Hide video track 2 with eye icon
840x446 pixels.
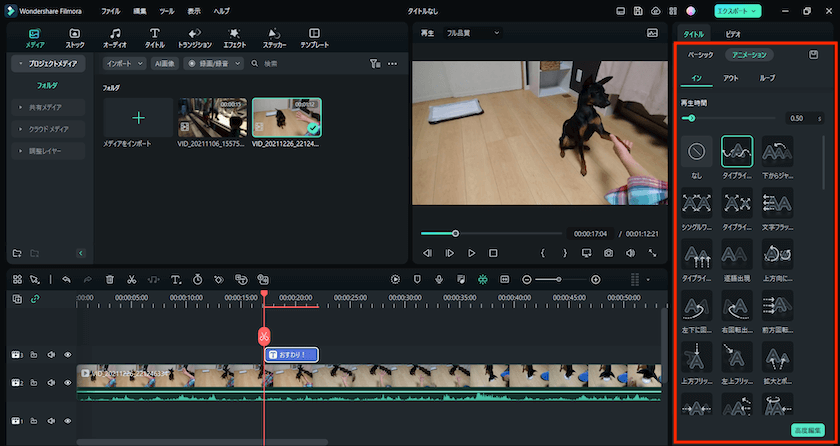[68, 383]
